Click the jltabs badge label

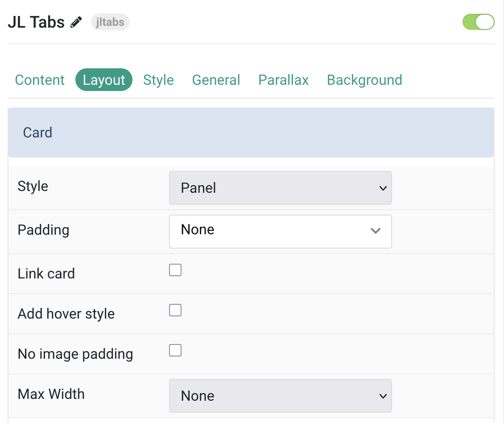pos(110,22)
